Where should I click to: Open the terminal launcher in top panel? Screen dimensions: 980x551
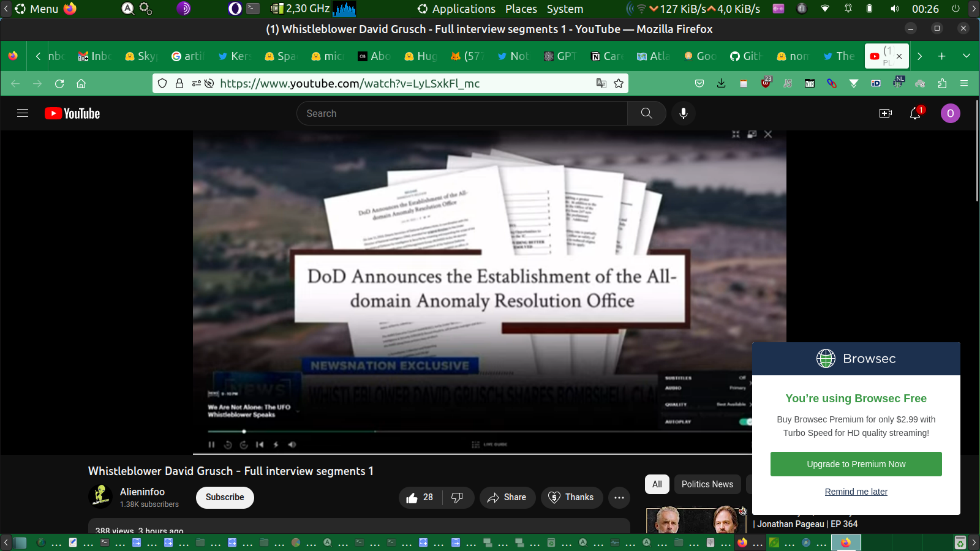[253, 9]
